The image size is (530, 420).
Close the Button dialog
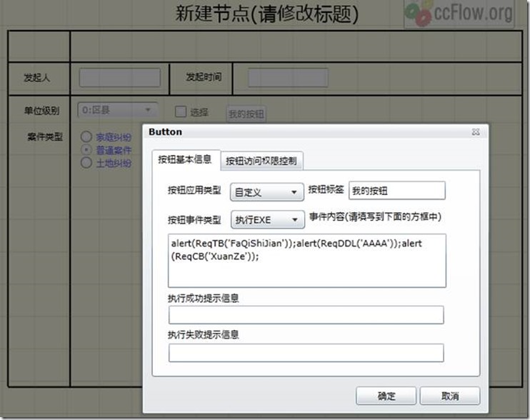(x=476, y=131)
